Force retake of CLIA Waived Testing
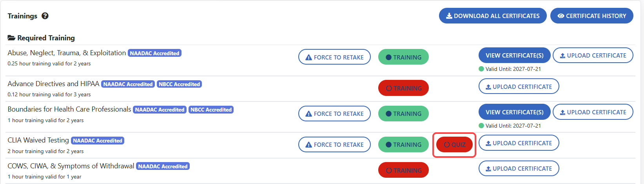Image resolution: width=644 pixels, height=184 pixels. coord(334,144)
